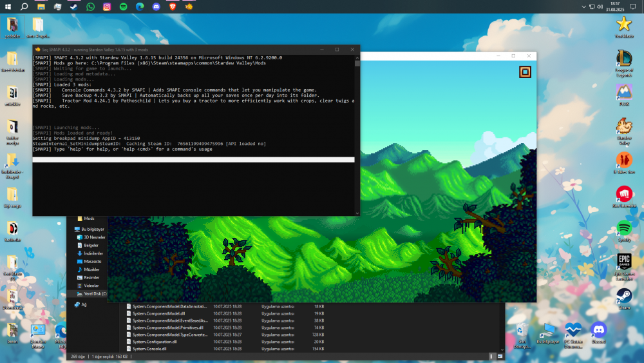Select the sims 4 upd... desktop folder
The height and width of the screenshot is (363, 644).
38,27
